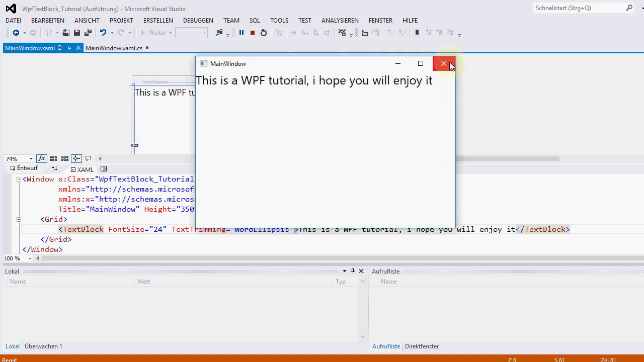Open the FENSTER menu
Viewport: 644px width, 362px height.
[x=380, y=21]
